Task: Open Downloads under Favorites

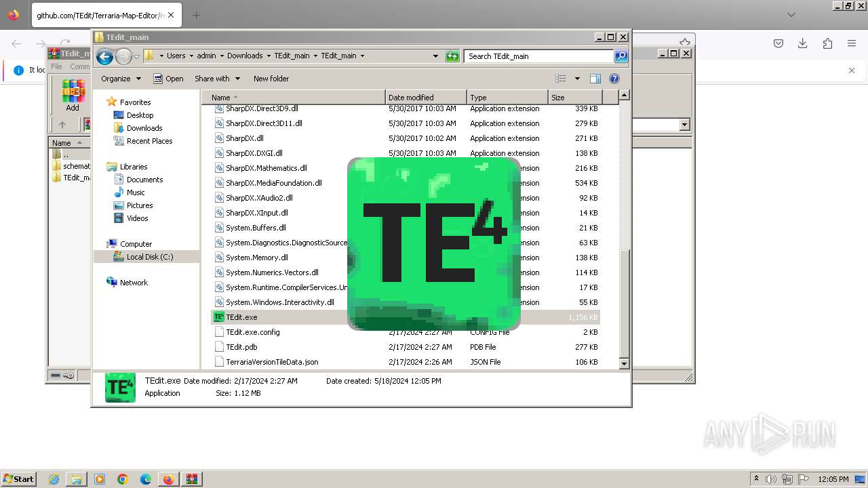Action: click(x=144, y=128)
